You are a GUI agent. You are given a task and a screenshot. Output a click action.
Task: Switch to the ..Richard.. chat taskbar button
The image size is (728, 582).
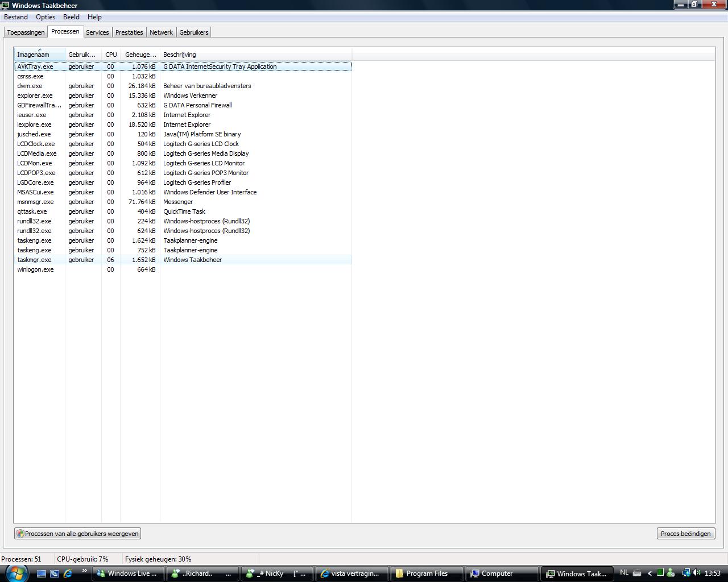tap(202, 573)
